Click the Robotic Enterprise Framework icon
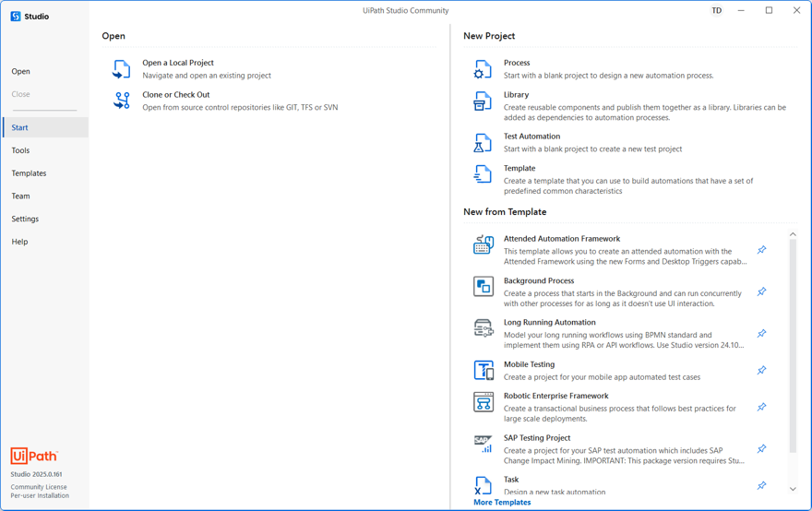Viewport: 812px width, 511px height. (x=484, y=402)
